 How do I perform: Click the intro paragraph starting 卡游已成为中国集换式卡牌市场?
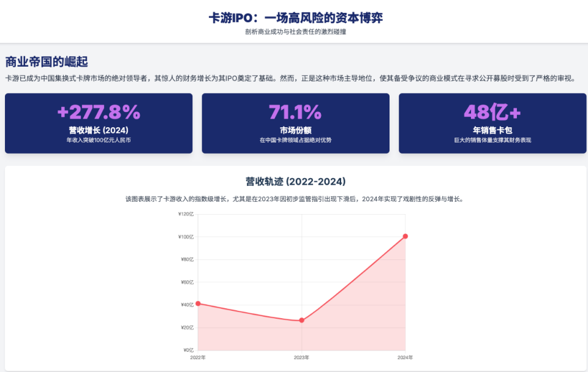coord(290,78)
